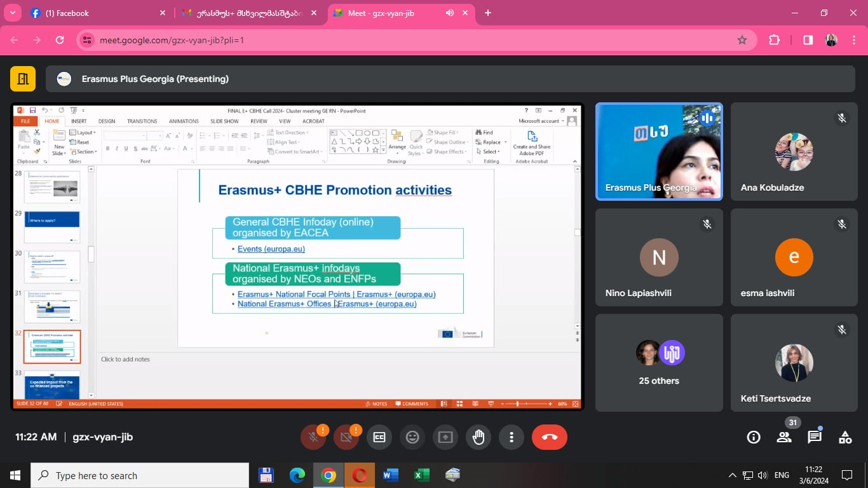
Task: Open the PowerPoint FILE tab
Action: 25,121
